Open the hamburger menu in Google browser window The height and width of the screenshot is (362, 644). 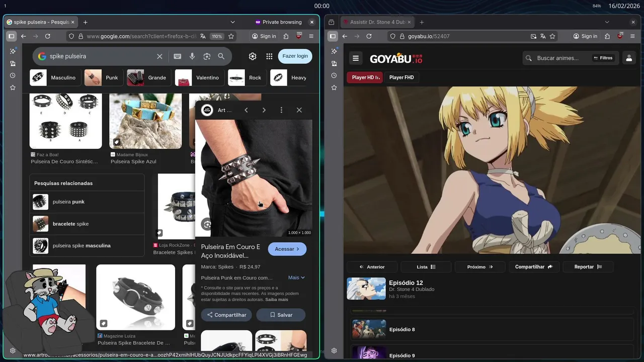pyautogui.click(x=311, y=36)
